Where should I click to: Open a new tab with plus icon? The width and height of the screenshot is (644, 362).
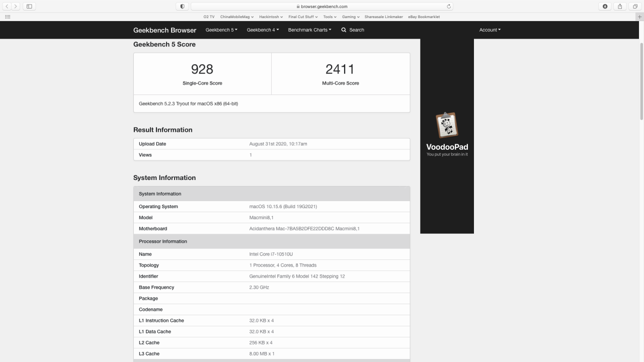pos(640,17)
